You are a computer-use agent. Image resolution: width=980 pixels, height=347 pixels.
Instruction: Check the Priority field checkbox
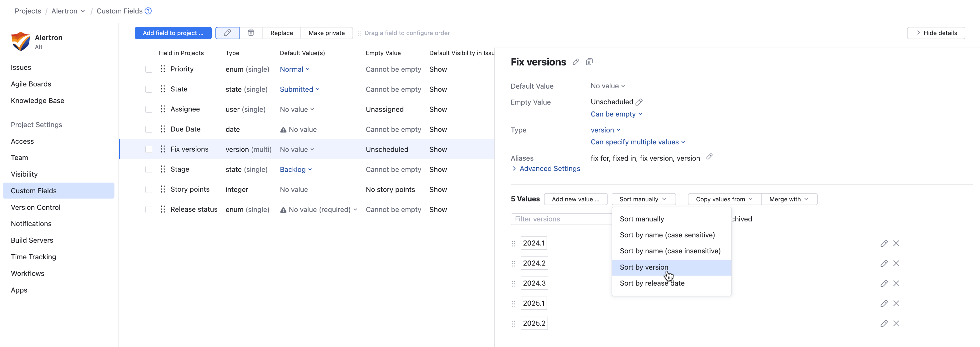click(149, 69)
